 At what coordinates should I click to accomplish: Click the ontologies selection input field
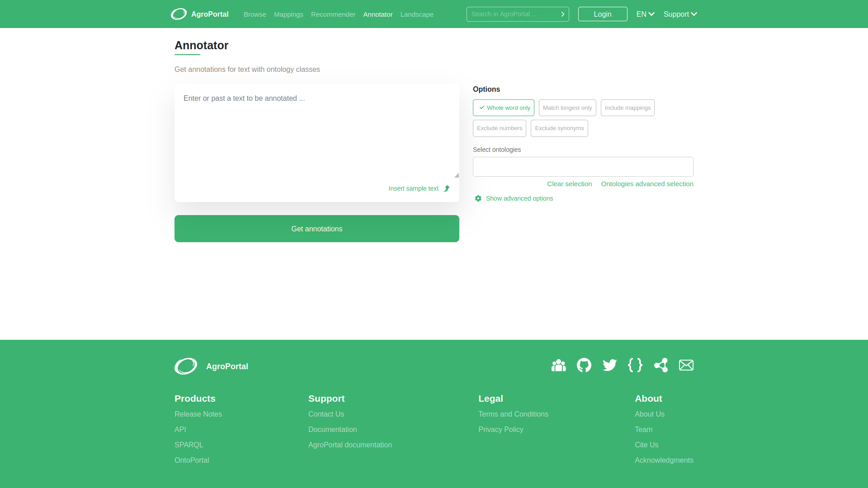[583, 167]
